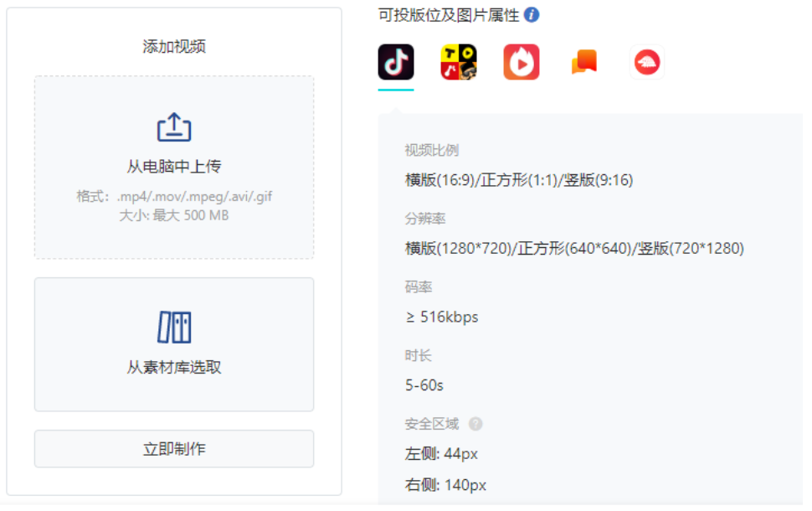Select the red round hedgehog app icon
The image size is (812, 511).
(x=647, y=62)
